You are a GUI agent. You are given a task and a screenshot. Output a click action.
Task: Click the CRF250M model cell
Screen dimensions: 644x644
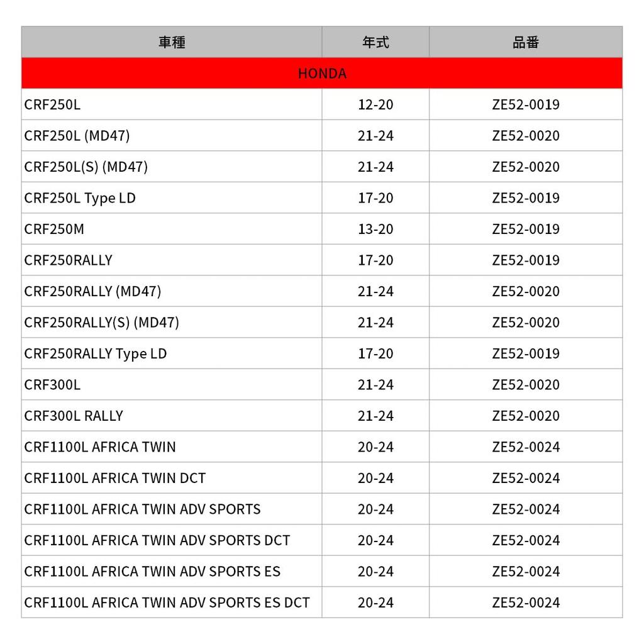54,229
